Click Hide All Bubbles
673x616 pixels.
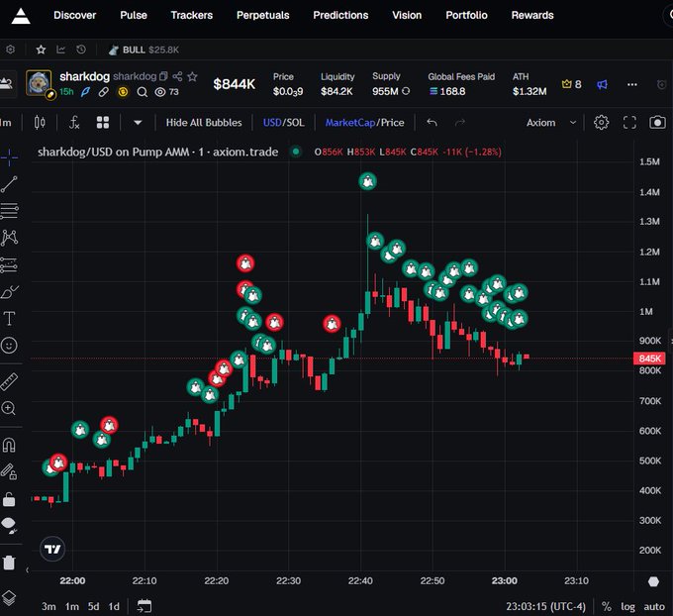(204, 123)
